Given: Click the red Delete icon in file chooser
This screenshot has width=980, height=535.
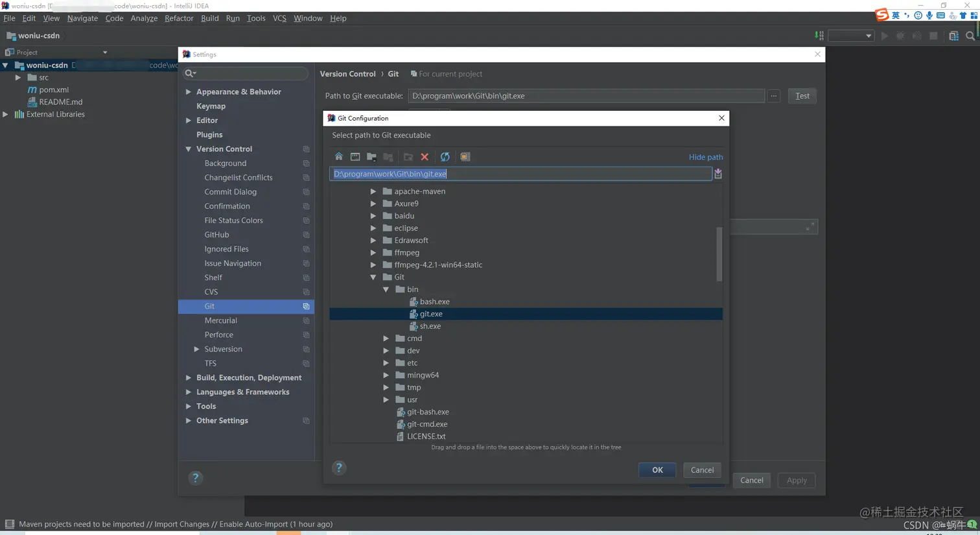Looking at the screenshot, I should (x=425, y=157).
